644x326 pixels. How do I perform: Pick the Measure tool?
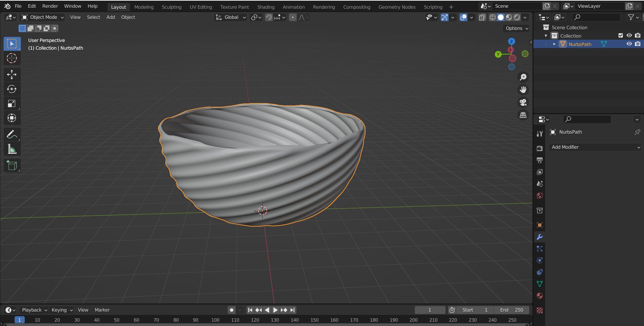click(12, 149)
